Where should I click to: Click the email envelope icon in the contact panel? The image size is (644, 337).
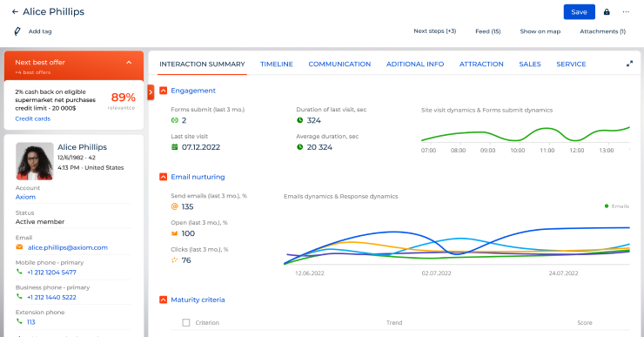[19, 247]
